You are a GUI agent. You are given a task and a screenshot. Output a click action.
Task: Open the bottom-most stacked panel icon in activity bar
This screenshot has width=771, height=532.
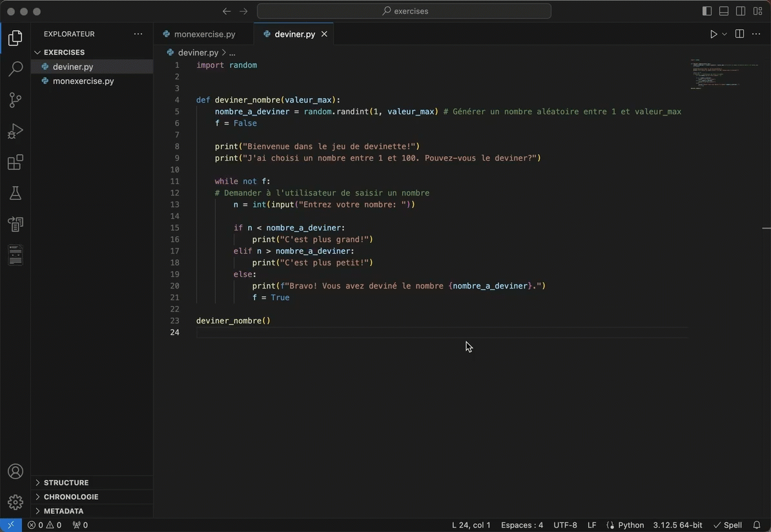tap(15, 255)
